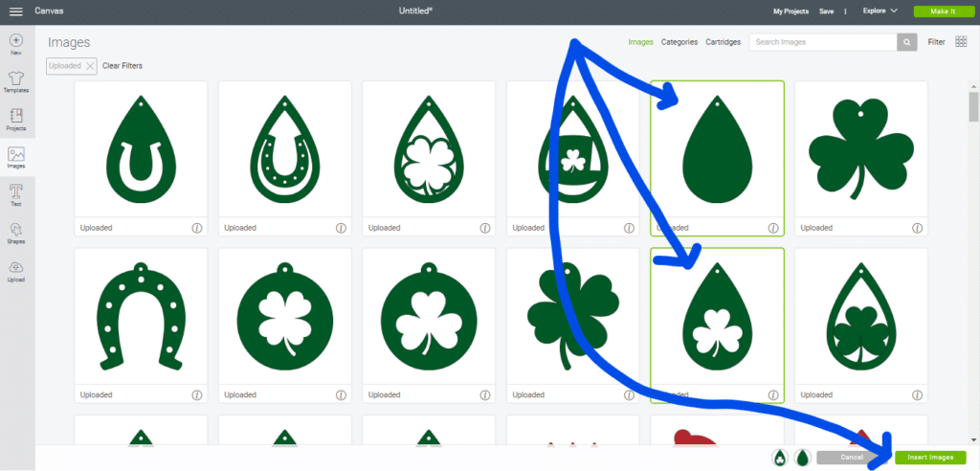Select the Text tool

coord(16,195)
